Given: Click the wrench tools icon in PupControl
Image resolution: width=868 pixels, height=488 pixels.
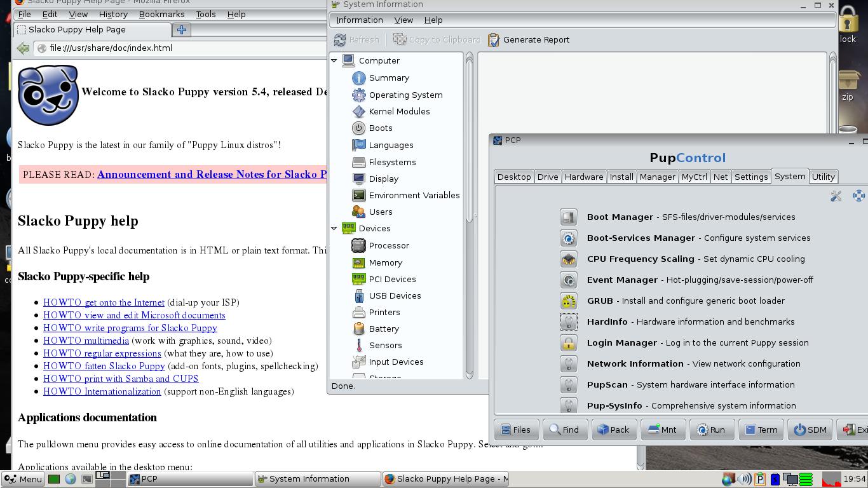Looking at the screenshot, I should (836, 196).
